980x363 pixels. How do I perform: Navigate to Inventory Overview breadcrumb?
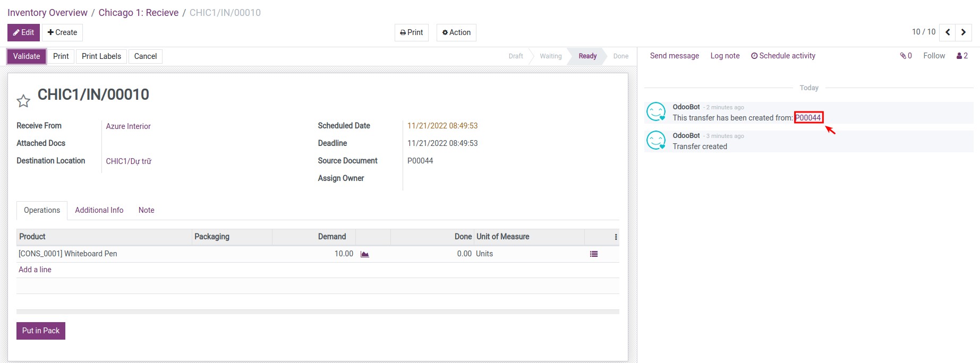pyautogui.click(x=47, y=13)
